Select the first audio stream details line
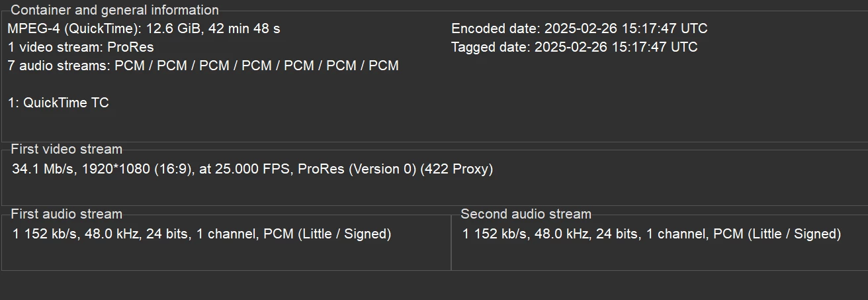 click(x=202, y=234)
